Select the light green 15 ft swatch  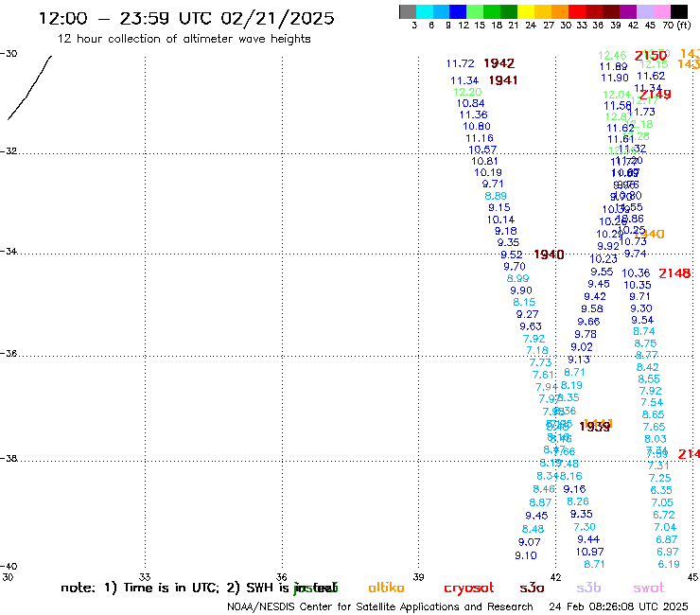[x=476, y=12]
